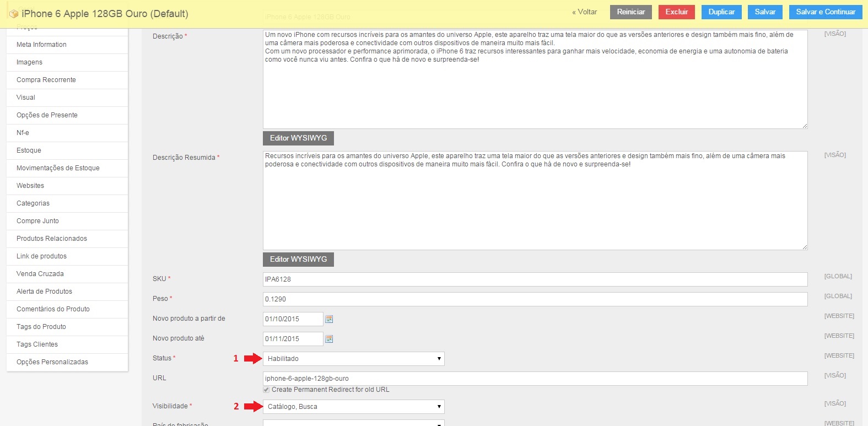This screenshot has width=868, height=426.
Task: Open the Categorias tab
Action: [67, 203]
